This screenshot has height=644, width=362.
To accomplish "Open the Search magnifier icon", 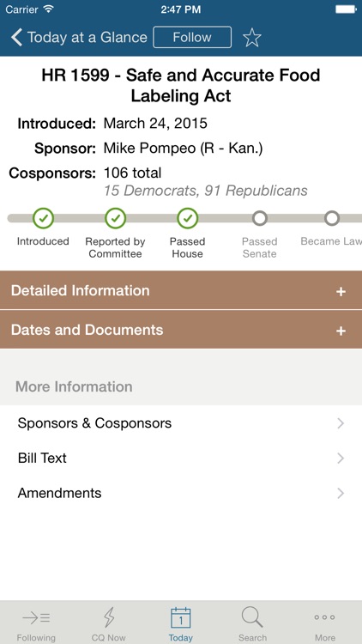I will (252, 617).
